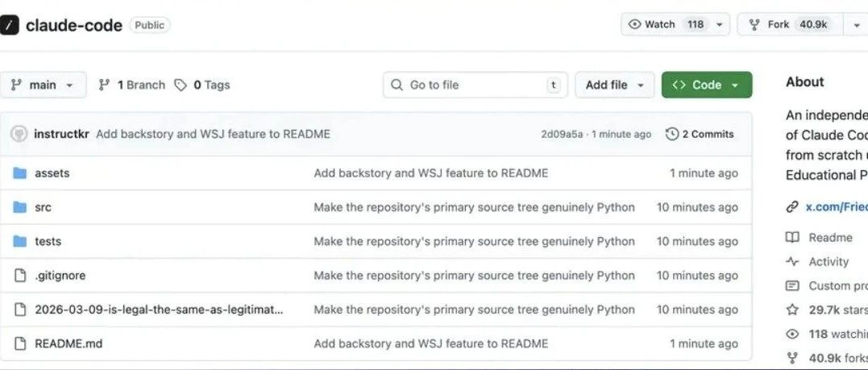Open the Watch dropdown arrow
The image size is (868, 370).
click(x=719, y=24)
